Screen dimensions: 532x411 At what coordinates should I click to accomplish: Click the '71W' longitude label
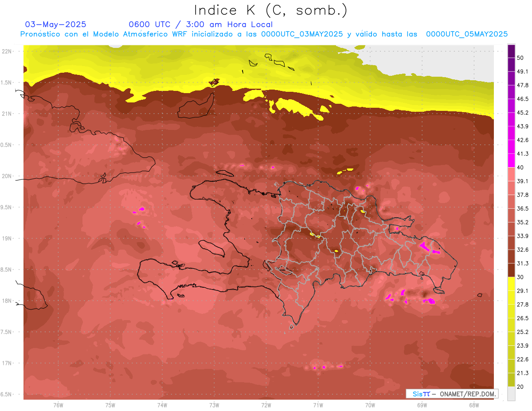pos(318,405)
